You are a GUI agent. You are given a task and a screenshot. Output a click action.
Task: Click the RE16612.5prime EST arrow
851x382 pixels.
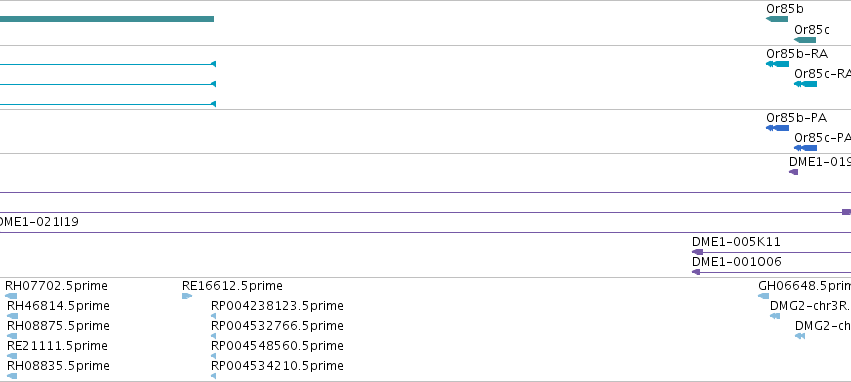[187, 296]
